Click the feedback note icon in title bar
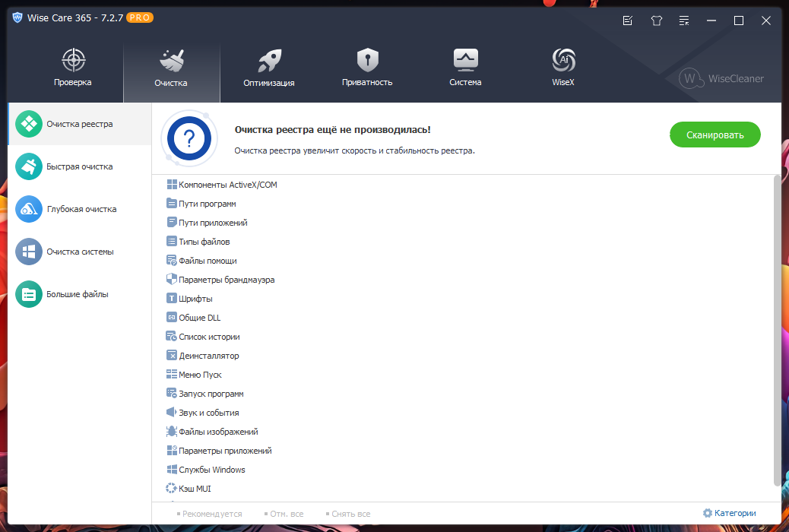The width and height of the screenshot is (789, 532). 628,21
